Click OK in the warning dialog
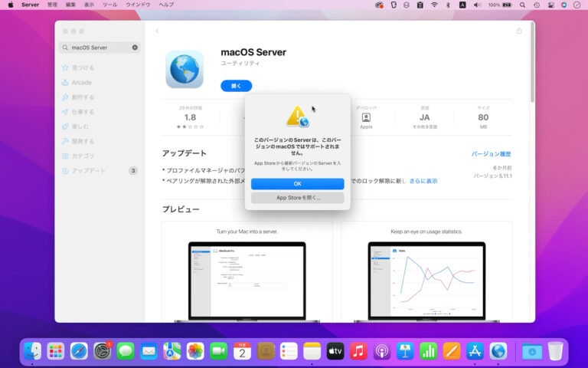 297,184
